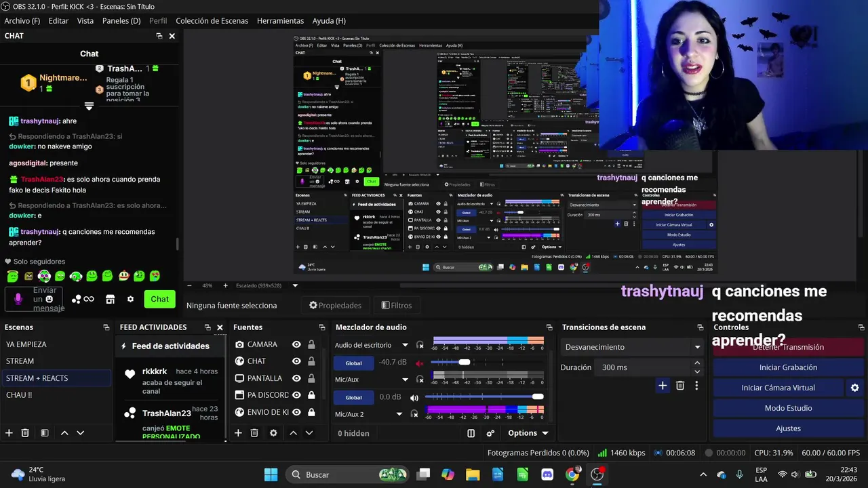Open virtual camera settings gear
The width and height of the screenshot is (868, 488).
pyautogui.click(x=854, y=388)
